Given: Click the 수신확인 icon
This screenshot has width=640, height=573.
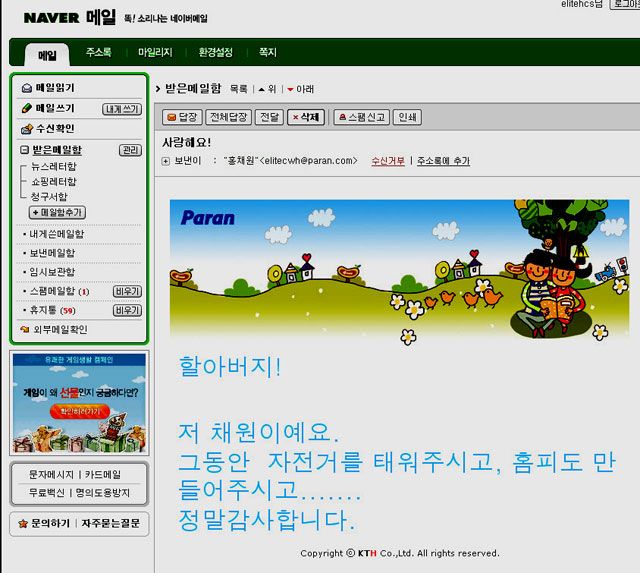Looking at the screenshot, I should click(x=27, y=129).
